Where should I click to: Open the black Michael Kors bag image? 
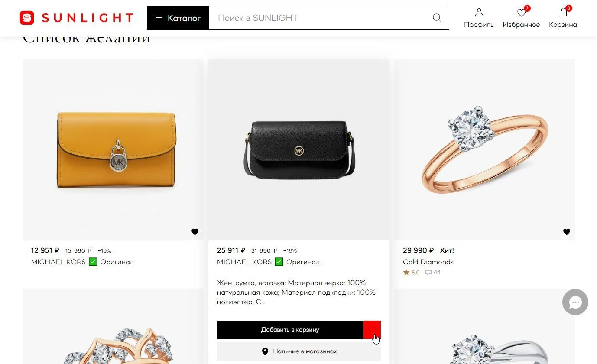(x=299, y=150)
